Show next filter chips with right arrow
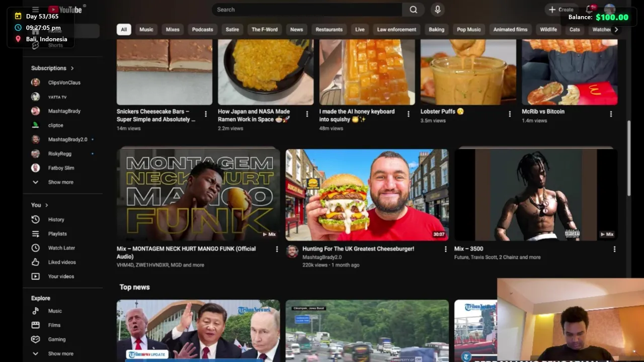The width and height of the screenshot is (644, 362). point(616,29)
